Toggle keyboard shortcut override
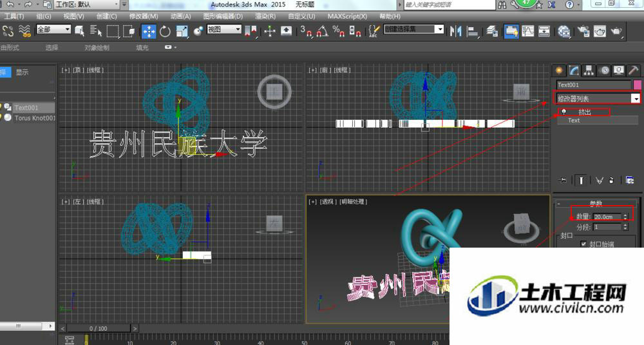Viewport: 644px width, 345px height. [x=287, y=31]
